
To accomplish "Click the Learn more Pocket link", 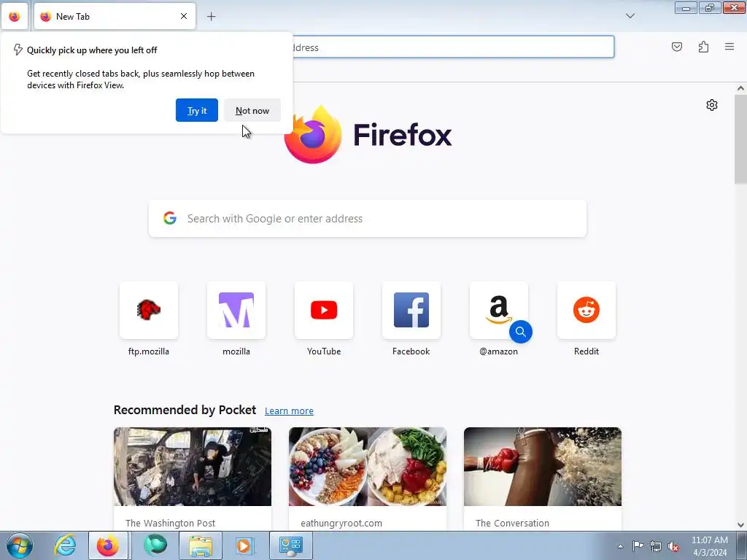I will click(x=289, y=411).
